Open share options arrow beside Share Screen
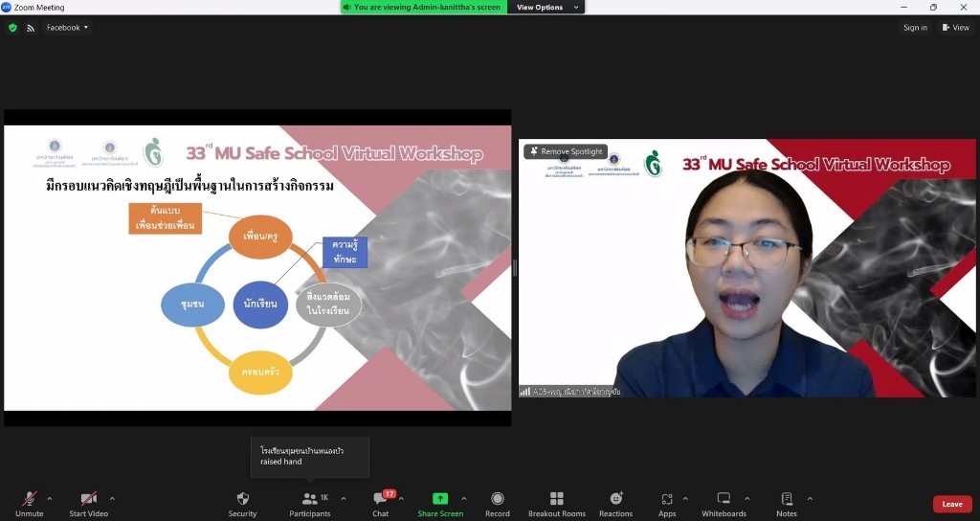 pos(464,498)
